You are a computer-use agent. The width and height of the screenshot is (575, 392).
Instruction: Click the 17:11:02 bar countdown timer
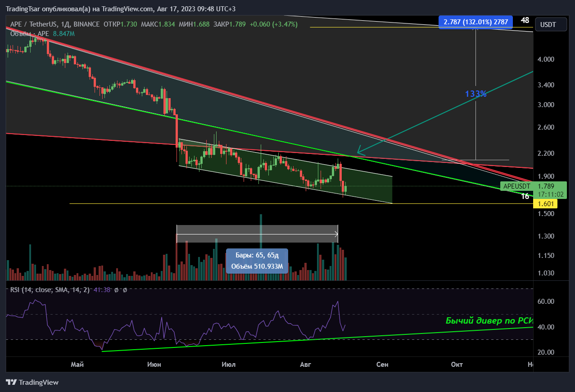click(552, 194)
